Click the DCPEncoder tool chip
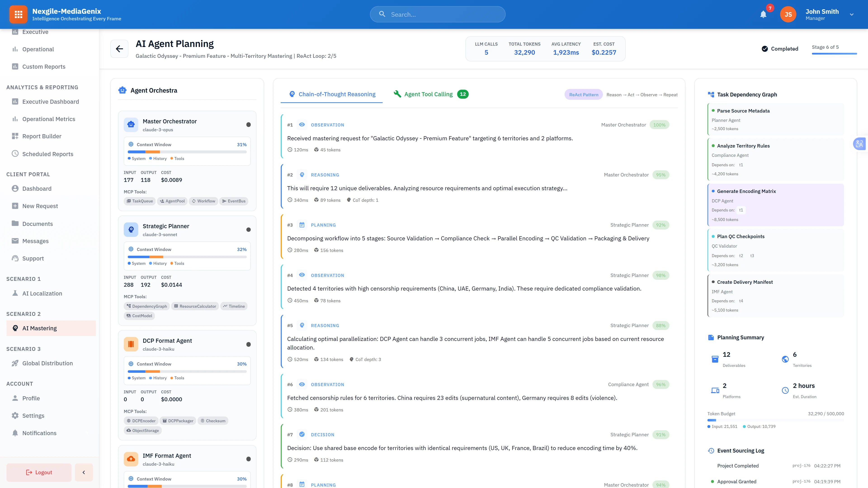This screenshot has height=488, width=868. coord(141,421)
